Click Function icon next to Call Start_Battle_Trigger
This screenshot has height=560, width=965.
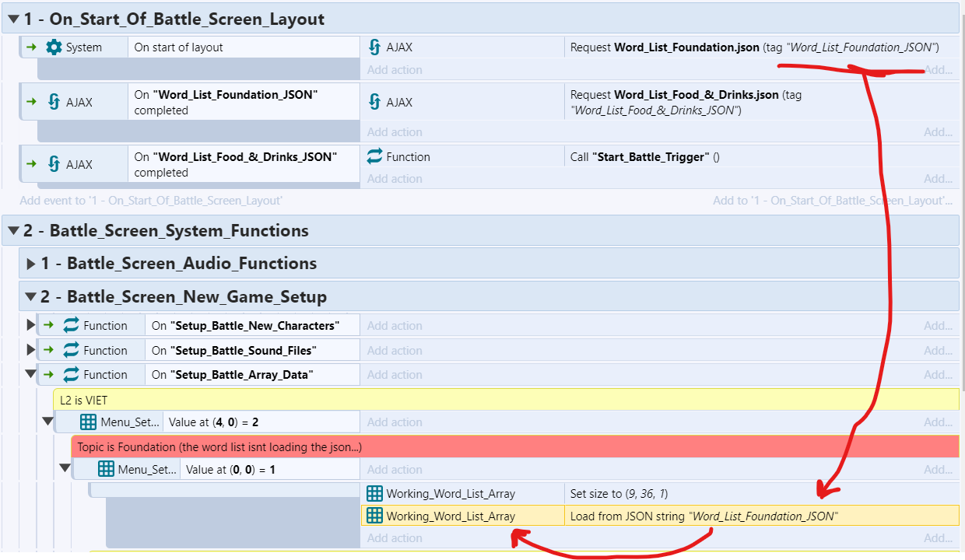tap(374, 156)
